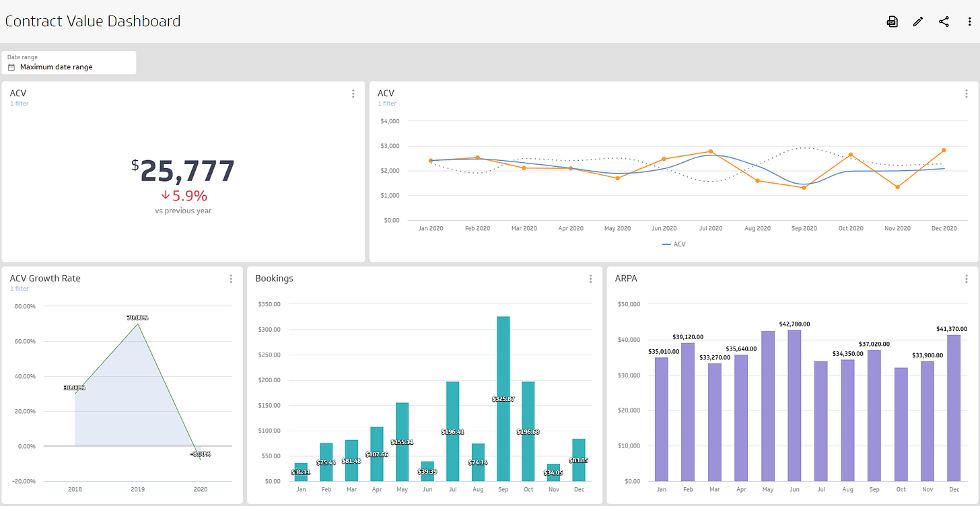The image size is (980, 506).
Task: Select the June ARPA bar labeled $42,780.00
Action: [794, 405]
